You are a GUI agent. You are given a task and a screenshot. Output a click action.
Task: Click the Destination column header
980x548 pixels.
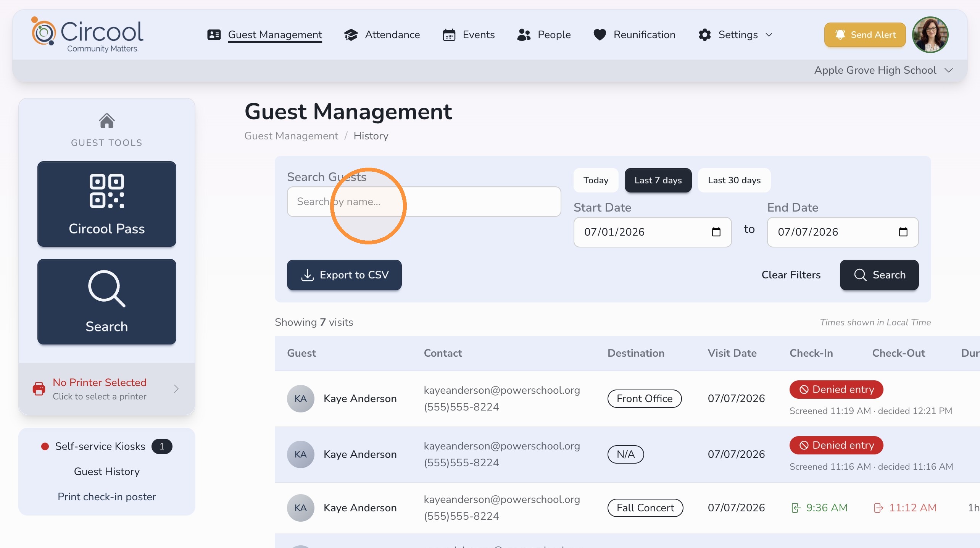[636, 353]
